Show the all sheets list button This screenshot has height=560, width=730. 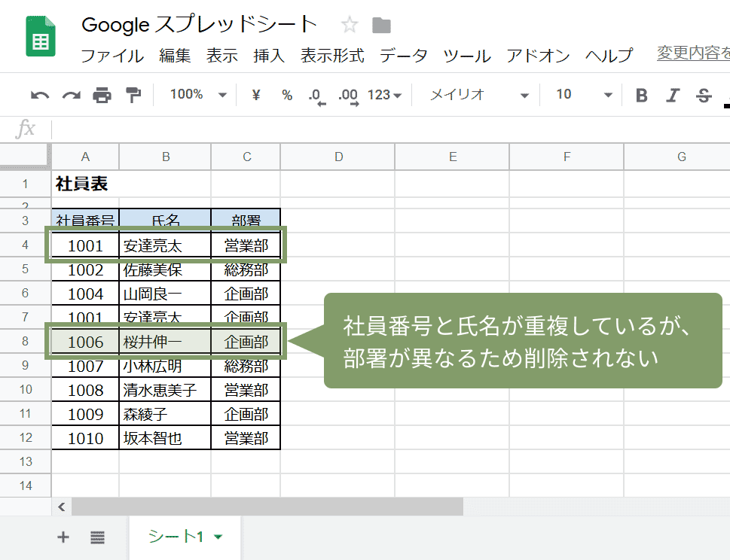tap(97, 537)
